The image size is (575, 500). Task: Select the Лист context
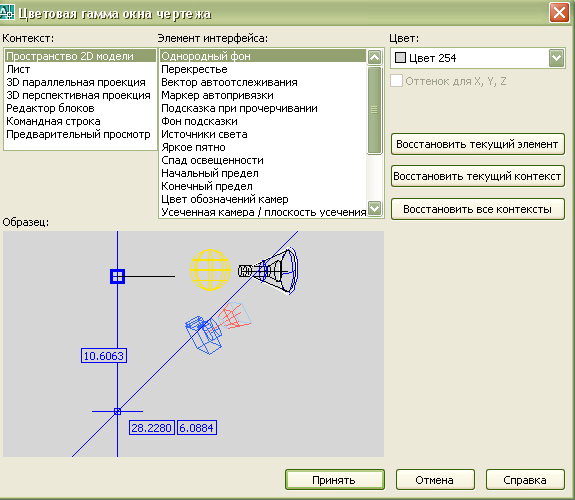pyautogui.click(x=80, y=69)
